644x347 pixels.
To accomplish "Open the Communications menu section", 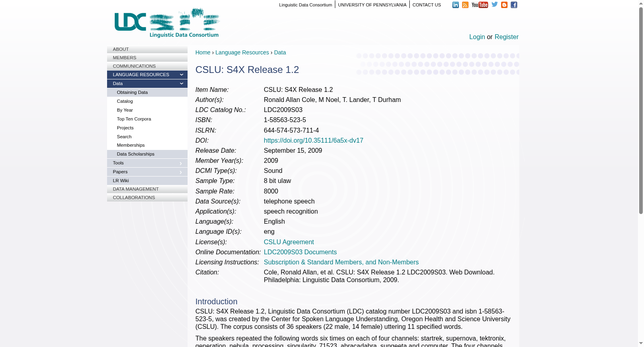I will (147, 66).
